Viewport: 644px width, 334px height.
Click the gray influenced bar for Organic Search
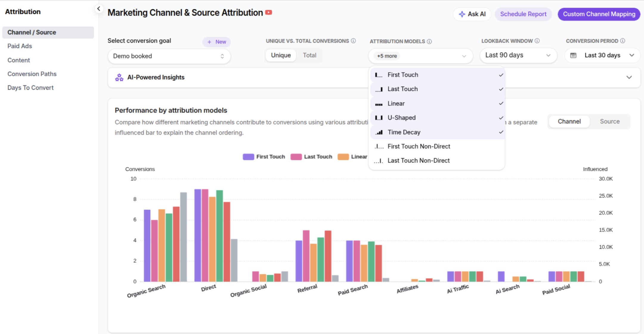[184, 237]
